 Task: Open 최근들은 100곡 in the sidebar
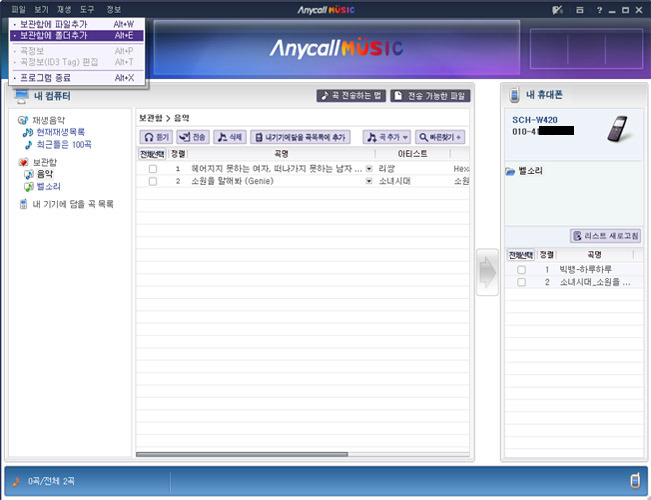(64, 145)
